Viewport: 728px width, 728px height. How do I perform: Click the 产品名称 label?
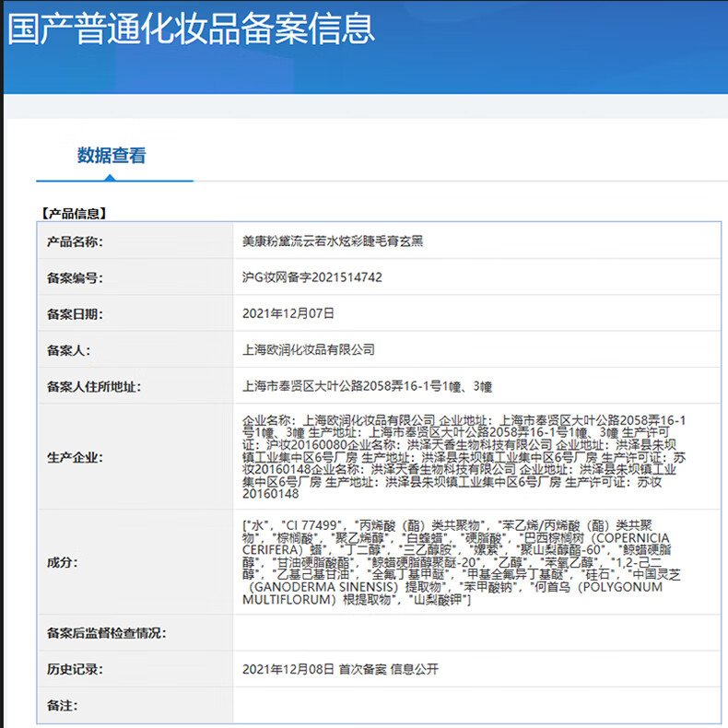(x=75, y=241)
